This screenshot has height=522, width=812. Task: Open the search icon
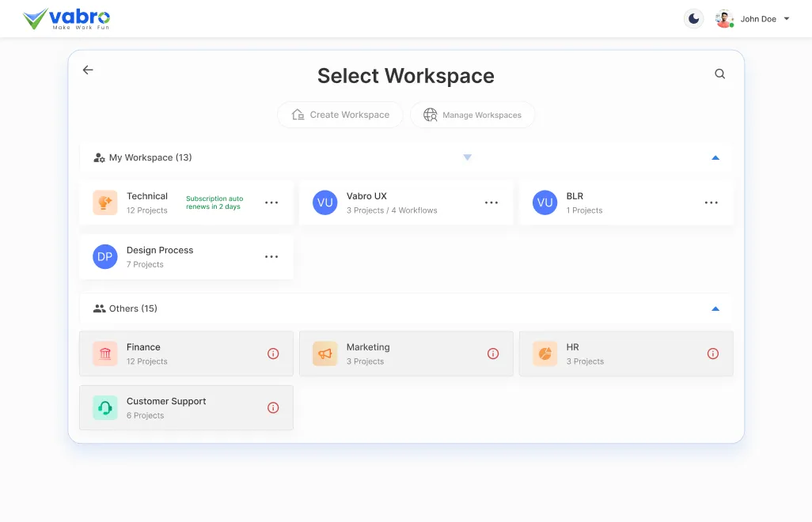pos(719,73)
